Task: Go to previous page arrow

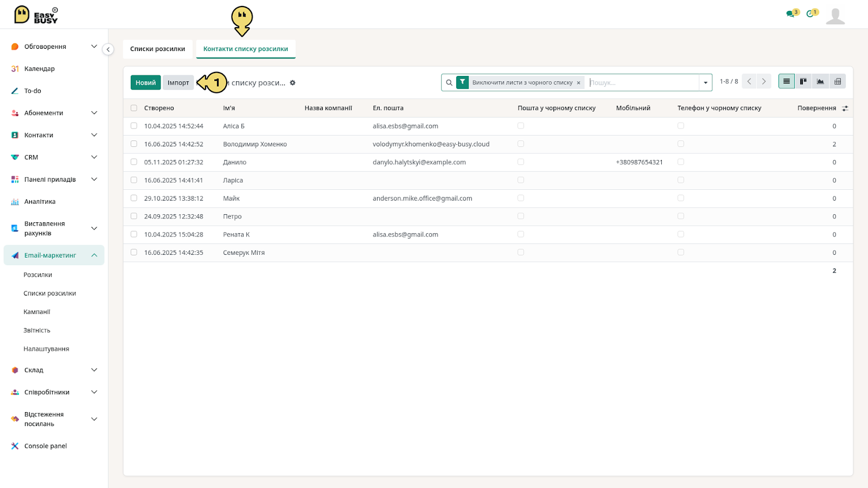Action: point(749,81)
